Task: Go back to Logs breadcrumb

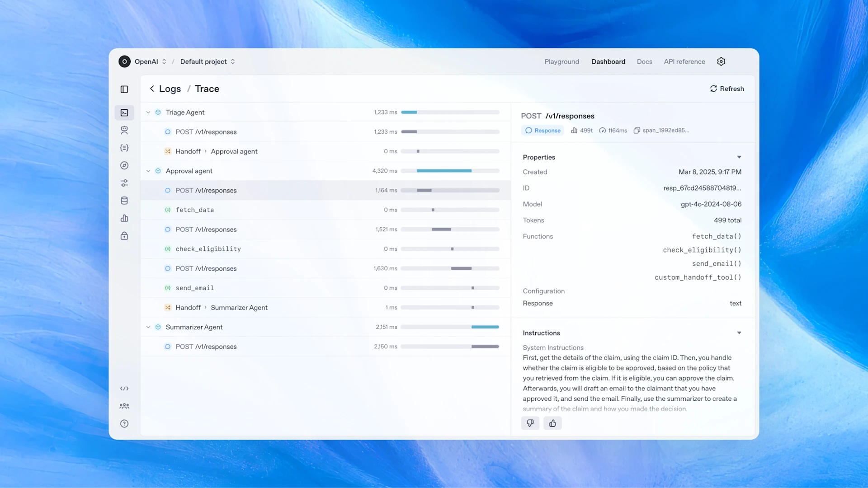Action: pos(170,89)
